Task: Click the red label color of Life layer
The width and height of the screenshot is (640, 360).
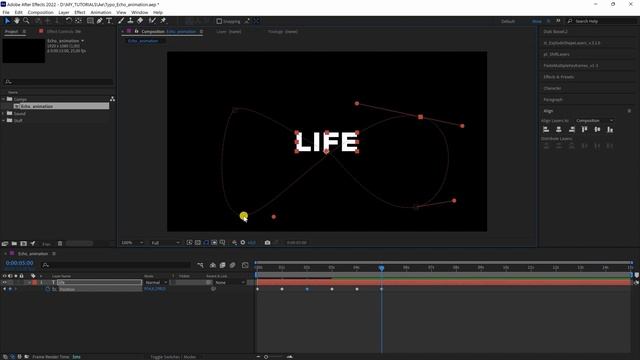Action: click(x=35, y=282)
